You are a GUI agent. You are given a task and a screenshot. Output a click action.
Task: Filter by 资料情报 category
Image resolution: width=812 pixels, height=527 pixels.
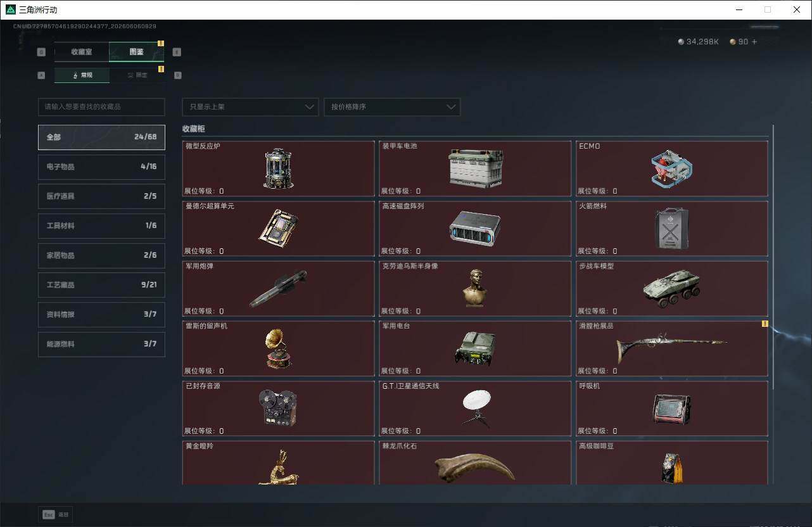pyautogui.click(x=101, y=314)
